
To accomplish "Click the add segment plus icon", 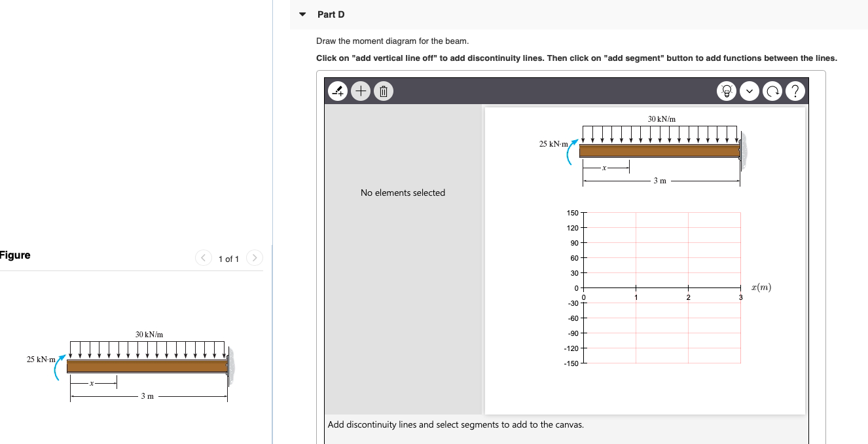I will pos(360,91).
